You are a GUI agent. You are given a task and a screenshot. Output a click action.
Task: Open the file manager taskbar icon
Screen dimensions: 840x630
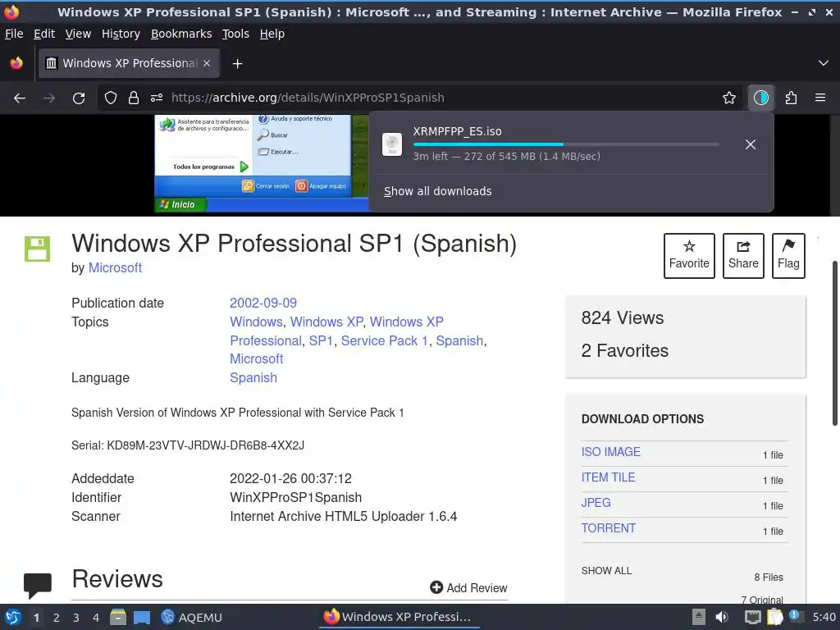118,617
